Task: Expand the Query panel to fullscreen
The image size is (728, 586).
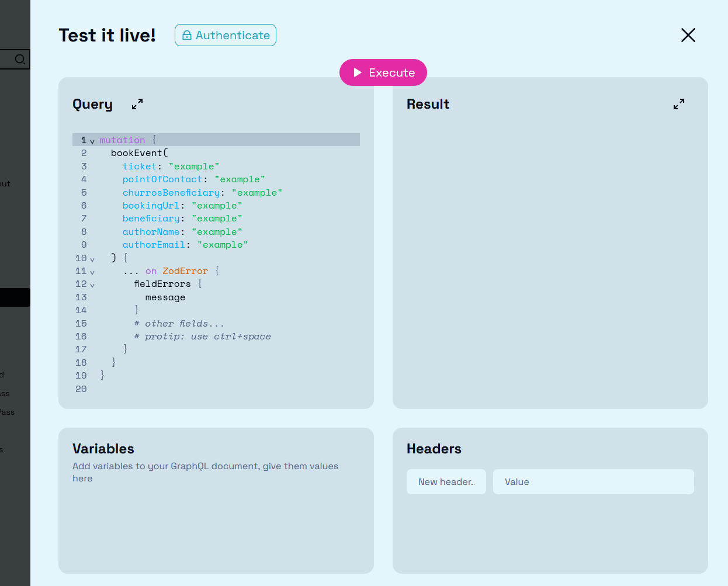Action: pyautogui.click(x=137, y=104)
